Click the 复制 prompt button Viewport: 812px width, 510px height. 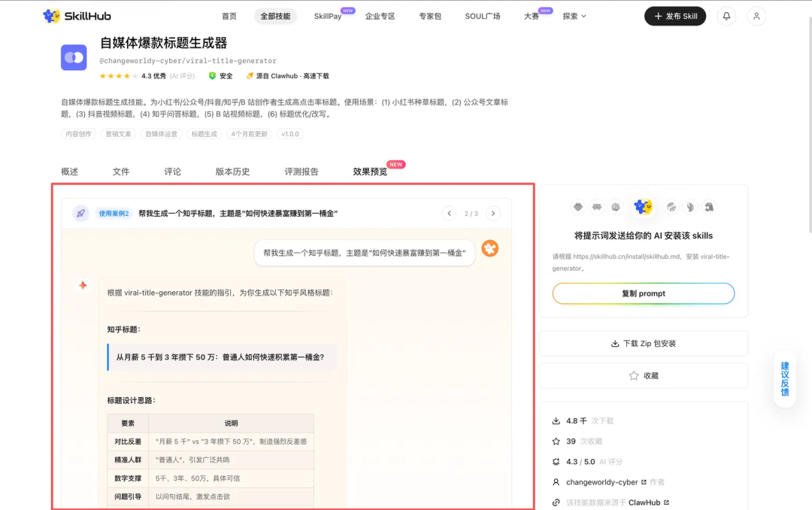point(643,293)
